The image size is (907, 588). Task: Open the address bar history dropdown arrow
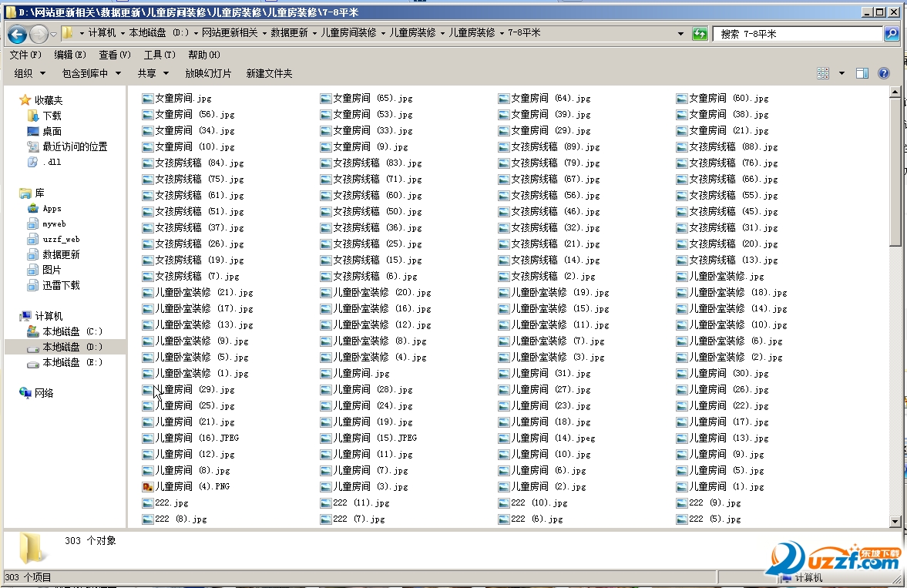[680, 34]
